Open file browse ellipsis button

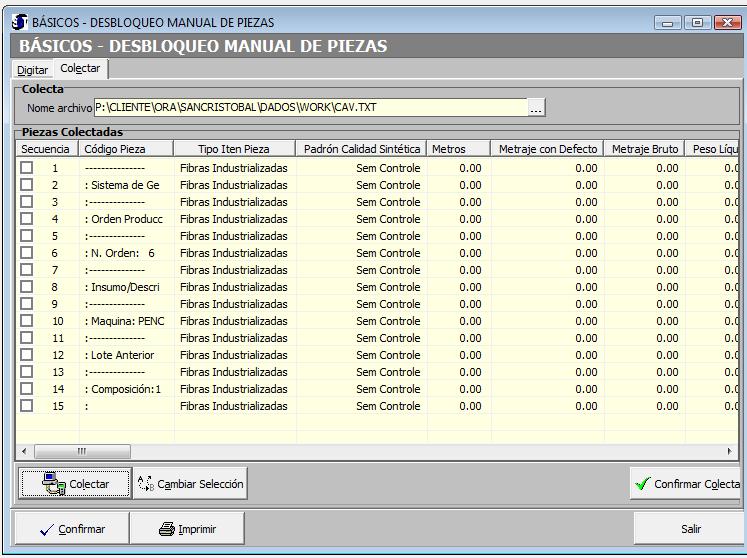[x=537, y=108]
